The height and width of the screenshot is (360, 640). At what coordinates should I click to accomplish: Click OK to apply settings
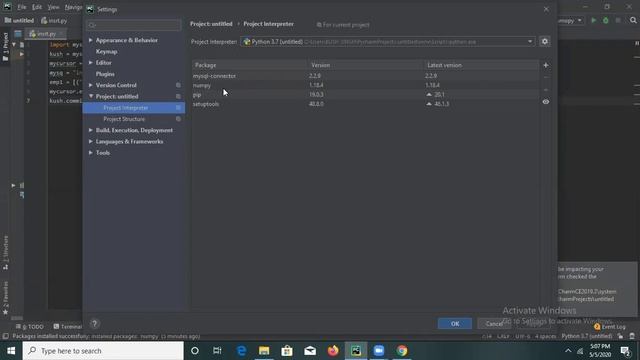pos(455,324)
